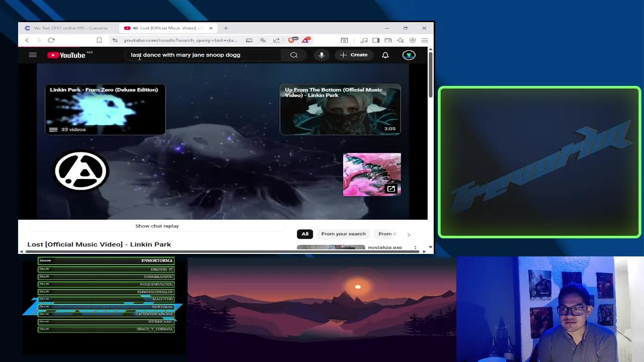Open the browser main menu icon
This screenshot has height=362, width=644.
pos(425,40)
